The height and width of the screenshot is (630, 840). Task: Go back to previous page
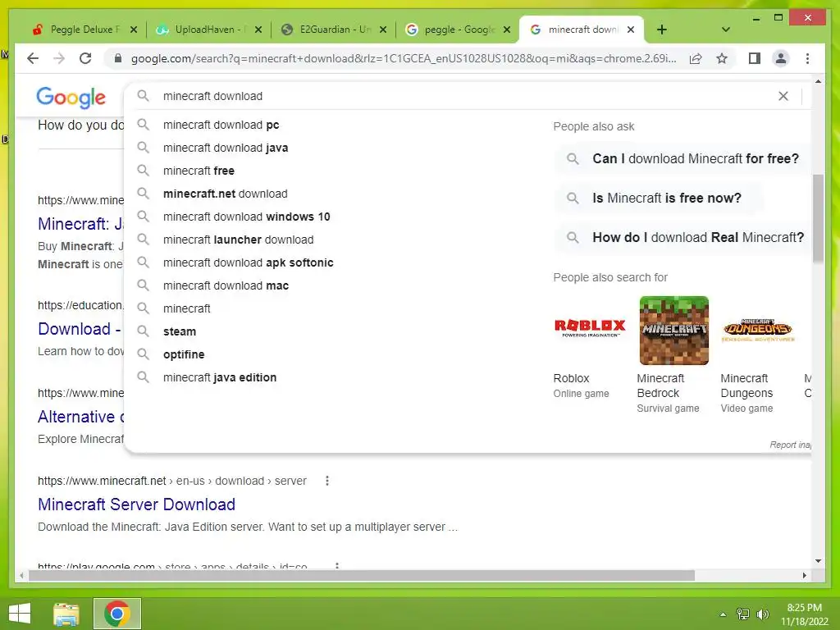point(33,58)
